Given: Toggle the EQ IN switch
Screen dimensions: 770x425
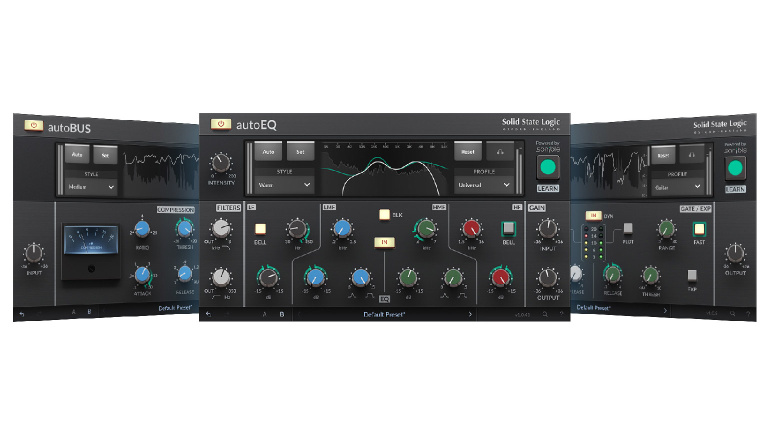Looking at the screenshot, I should click(384, 241).
